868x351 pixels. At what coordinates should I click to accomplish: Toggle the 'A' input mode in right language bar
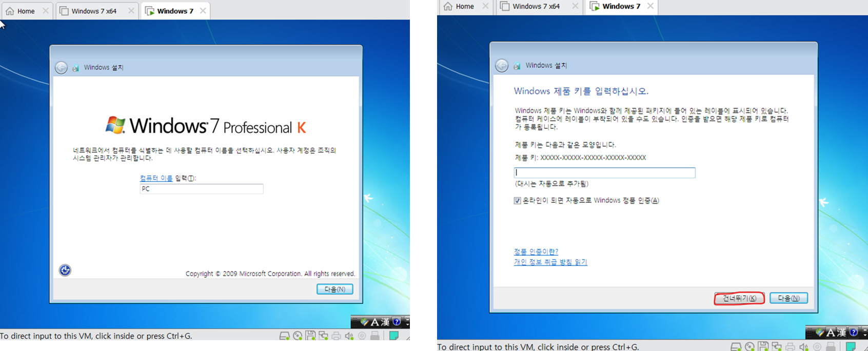pyautogui.click(x=831, y=333)
